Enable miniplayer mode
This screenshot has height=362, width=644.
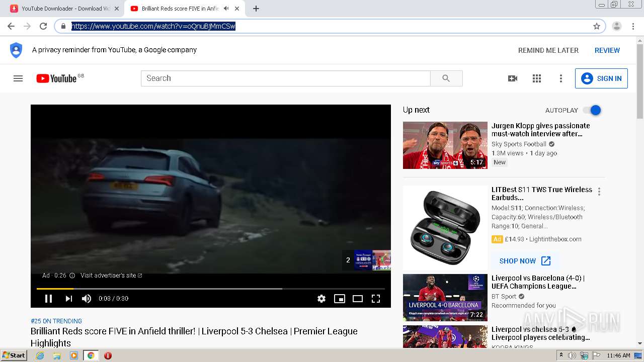[x=340, y=299]
